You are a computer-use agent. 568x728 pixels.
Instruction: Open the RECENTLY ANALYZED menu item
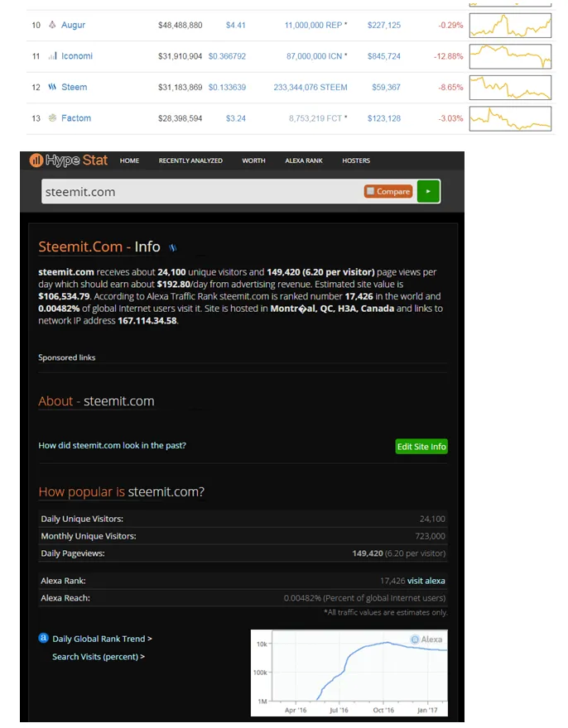(190, 160)
